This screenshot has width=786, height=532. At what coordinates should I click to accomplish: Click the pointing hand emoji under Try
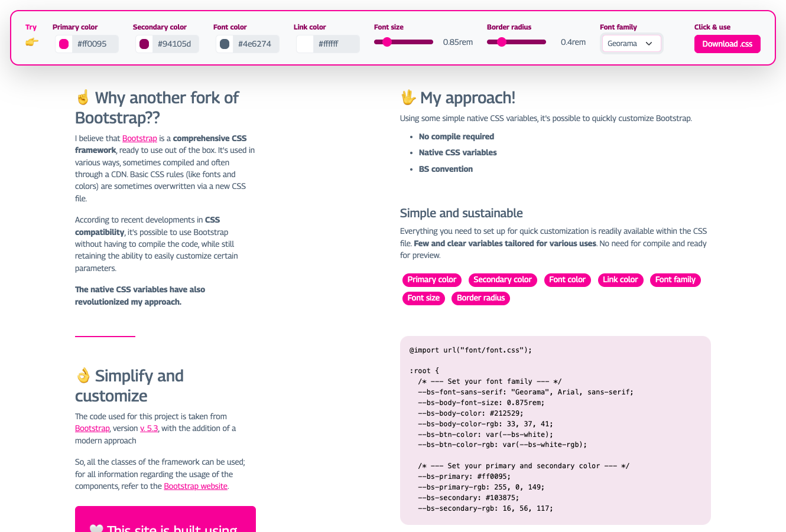tap(32, 42)
